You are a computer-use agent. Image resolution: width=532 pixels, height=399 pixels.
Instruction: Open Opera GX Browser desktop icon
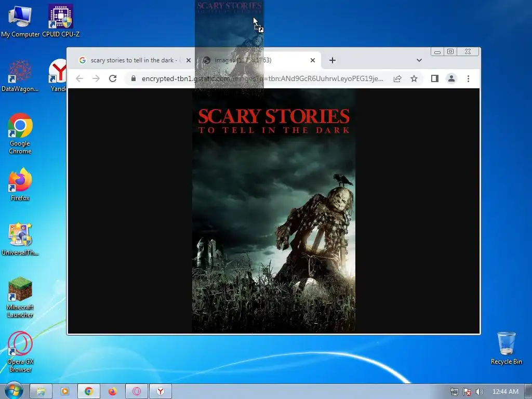(x=20, y=352)
